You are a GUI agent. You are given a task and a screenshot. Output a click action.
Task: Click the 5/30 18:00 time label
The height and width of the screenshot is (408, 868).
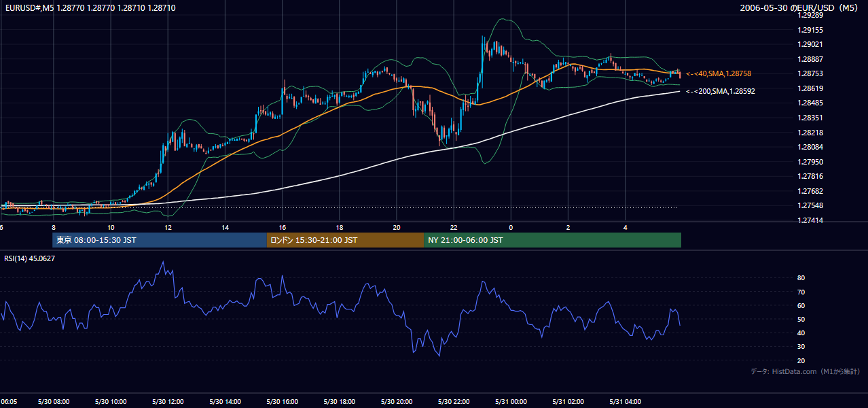[x=339, y=402]
